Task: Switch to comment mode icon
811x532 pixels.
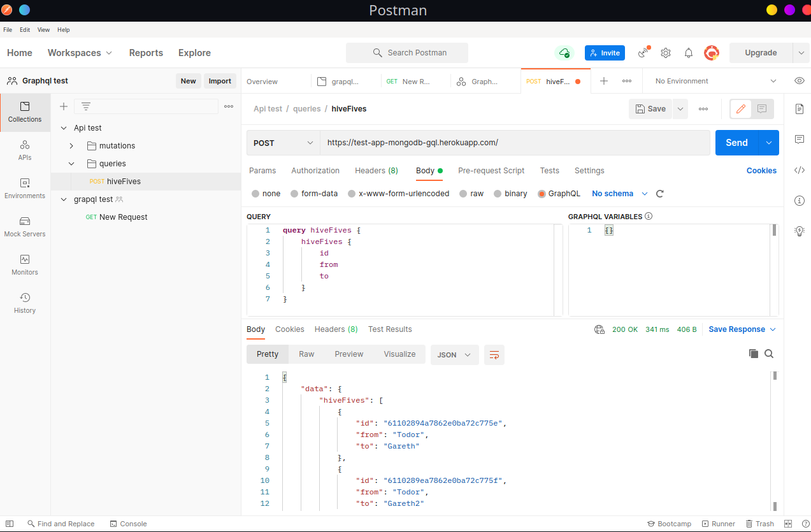Action: point(762,109)
